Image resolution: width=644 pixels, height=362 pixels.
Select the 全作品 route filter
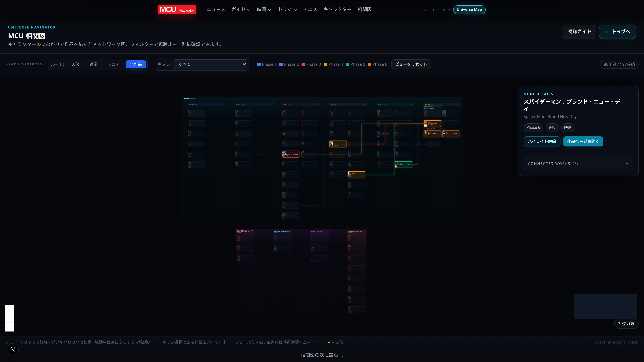click(x=136, y=64)
